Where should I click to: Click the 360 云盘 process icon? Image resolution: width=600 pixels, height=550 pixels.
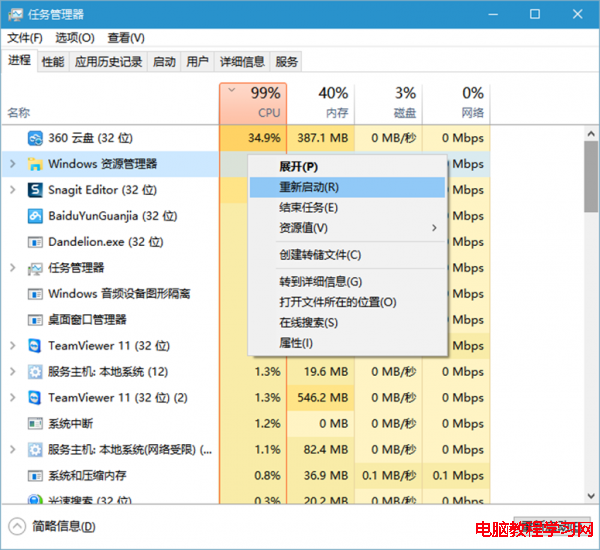[35, 138]
